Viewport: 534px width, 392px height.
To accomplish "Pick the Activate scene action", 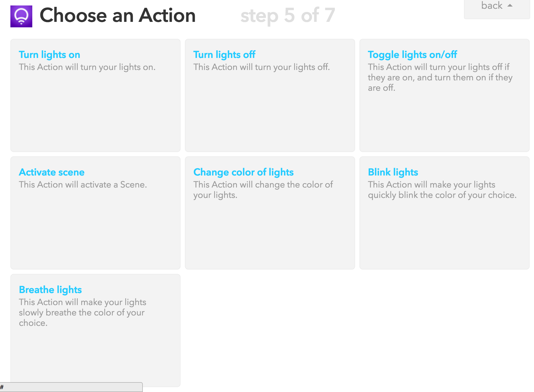I will click(x=51, y=172).
